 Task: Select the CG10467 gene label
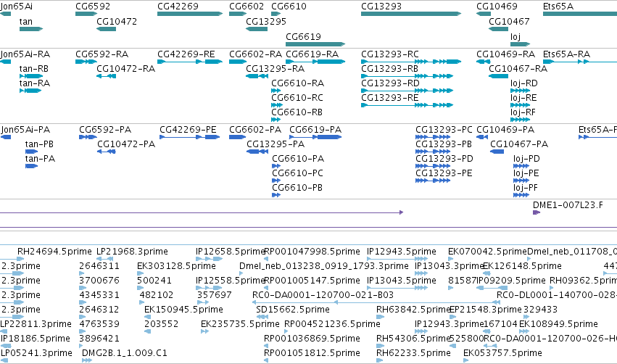click(x=509, y=22)
